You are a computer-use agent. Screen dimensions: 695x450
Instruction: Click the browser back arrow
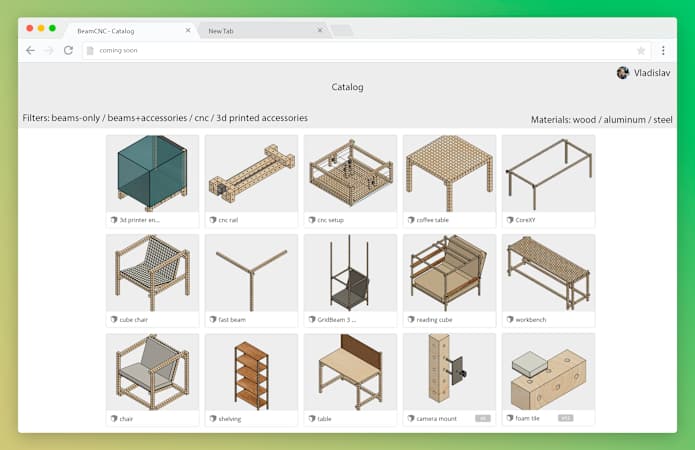[30, 50]
